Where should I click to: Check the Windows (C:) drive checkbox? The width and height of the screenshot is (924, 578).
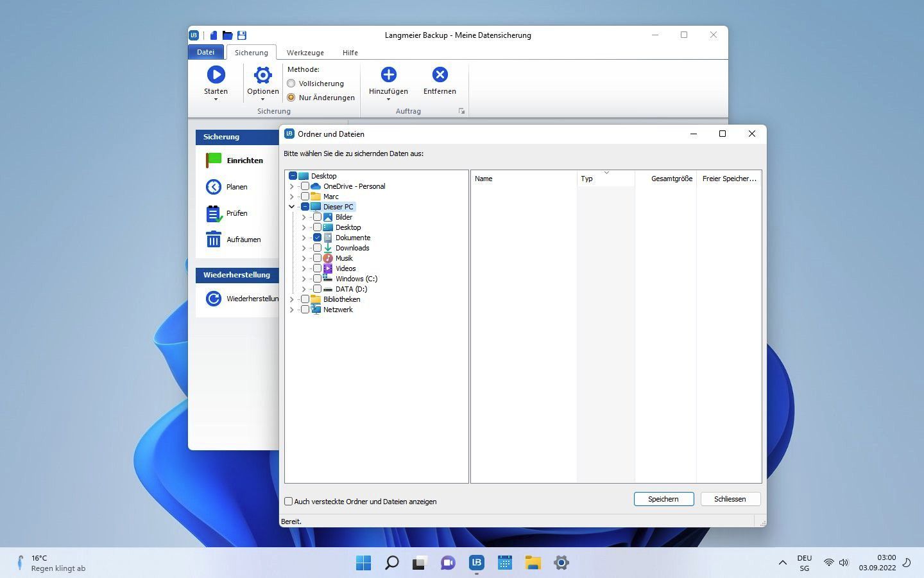tap(317, 279)
